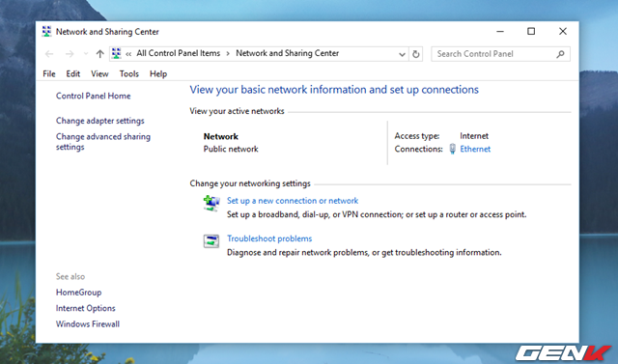
Task: Open Change advanced sharing settings
Action: coord(103,142)
